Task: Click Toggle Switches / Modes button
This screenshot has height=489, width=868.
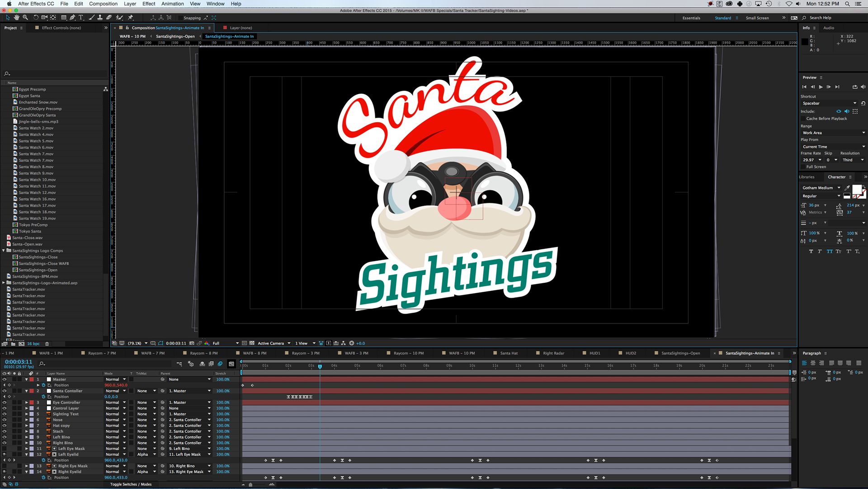Action: [x=131, y=484]
